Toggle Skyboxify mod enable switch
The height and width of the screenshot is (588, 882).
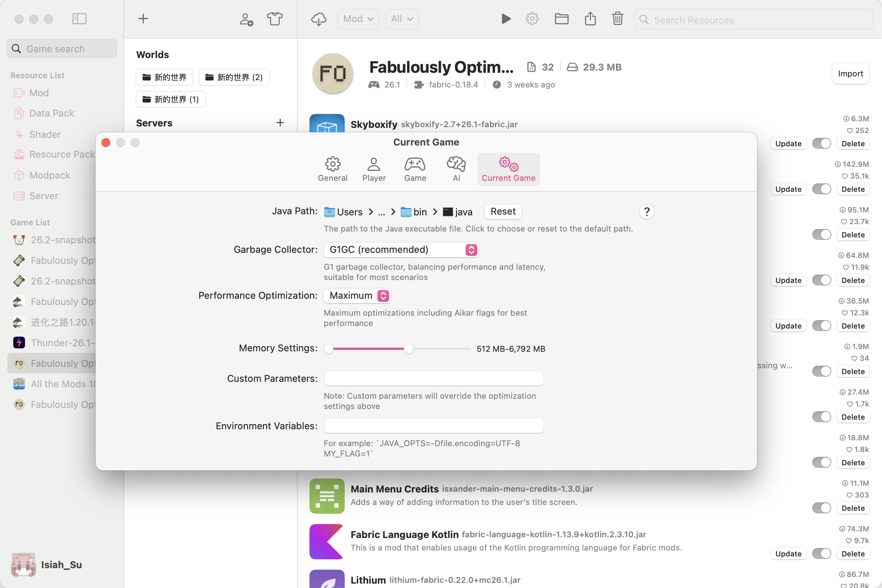click(x=821, y=143)
